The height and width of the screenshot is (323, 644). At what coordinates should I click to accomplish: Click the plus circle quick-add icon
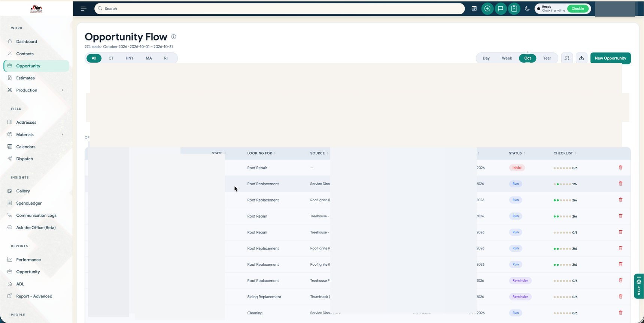[487, 9]
